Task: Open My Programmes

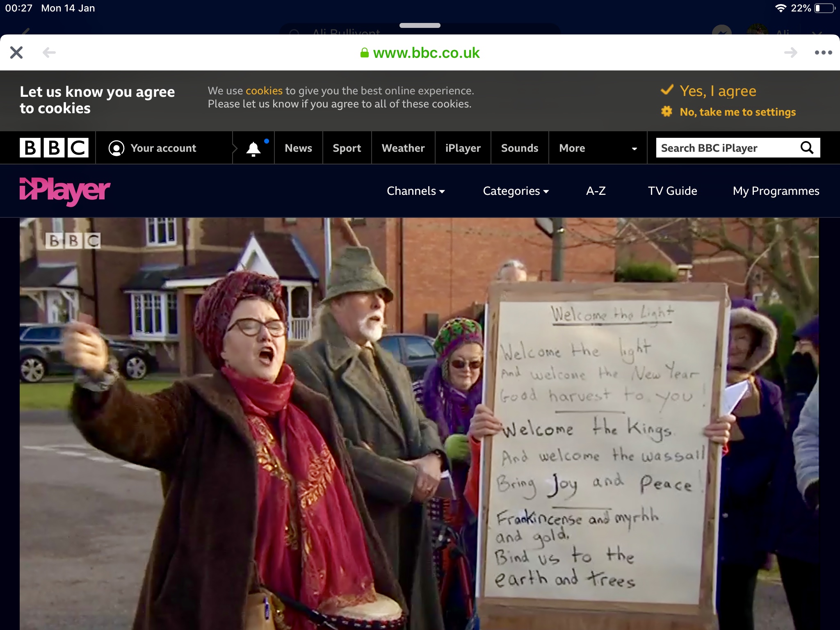Action: (776, 191)
